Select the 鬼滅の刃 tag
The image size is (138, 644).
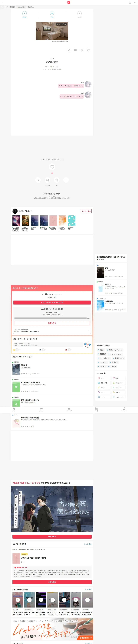[114, 362]
